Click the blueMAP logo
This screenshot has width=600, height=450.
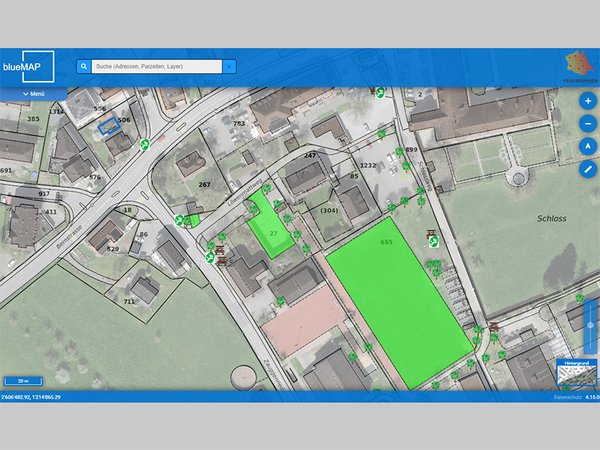28,66
